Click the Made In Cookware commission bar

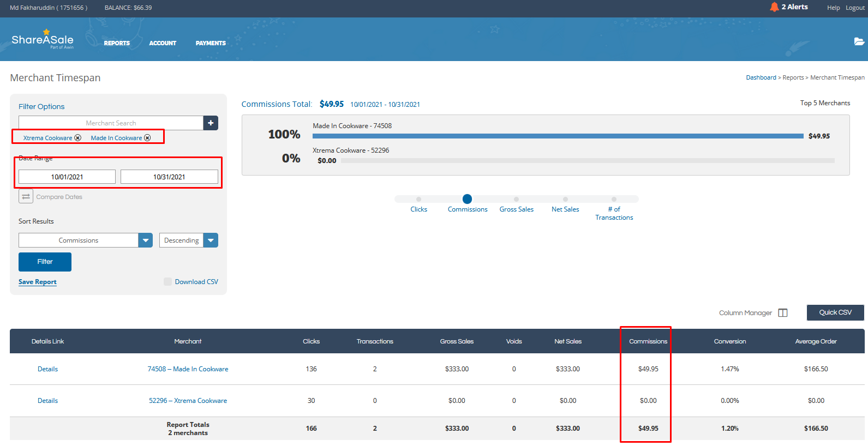558,136
